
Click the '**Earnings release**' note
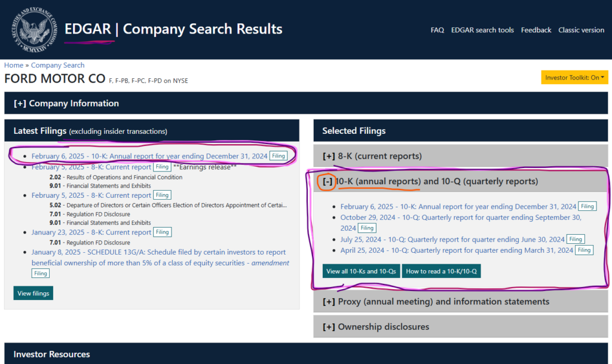point(204,167)
